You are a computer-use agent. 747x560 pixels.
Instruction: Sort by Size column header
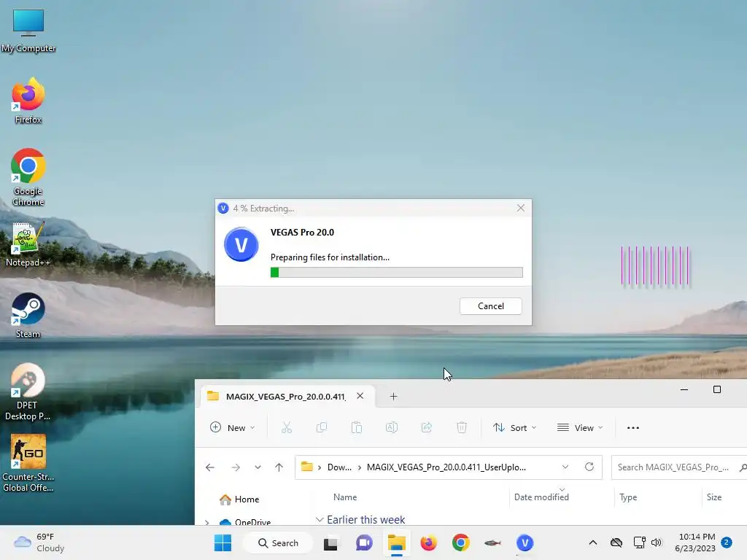point(713,497)
